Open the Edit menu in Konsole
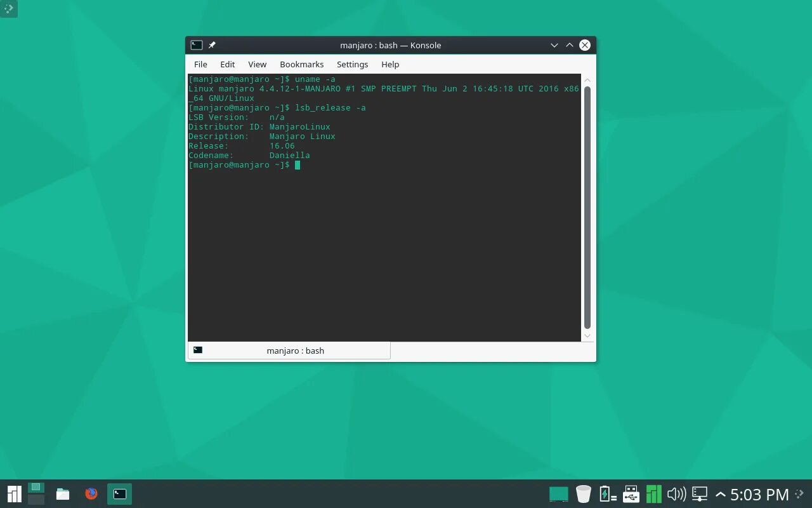 [x=227, y=64]
